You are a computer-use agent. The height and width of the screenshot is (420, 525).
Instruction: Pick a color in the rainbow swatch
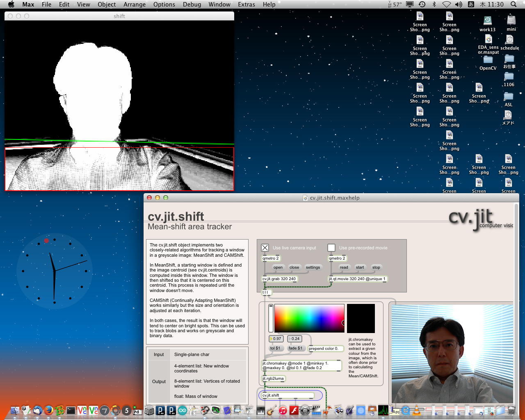pos(309,318)
